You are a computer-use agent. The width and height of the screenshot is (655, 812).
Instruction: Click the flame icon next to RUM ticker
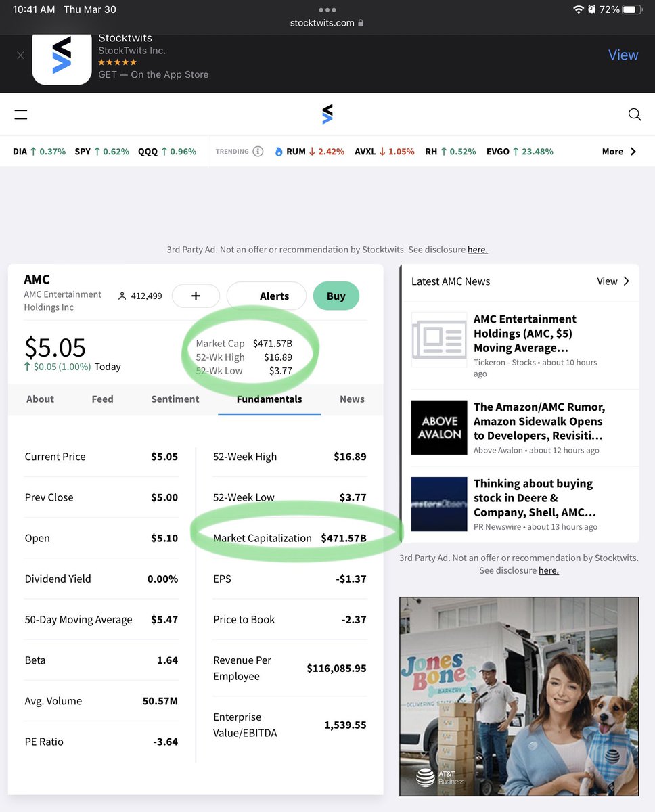coord(279,151)
